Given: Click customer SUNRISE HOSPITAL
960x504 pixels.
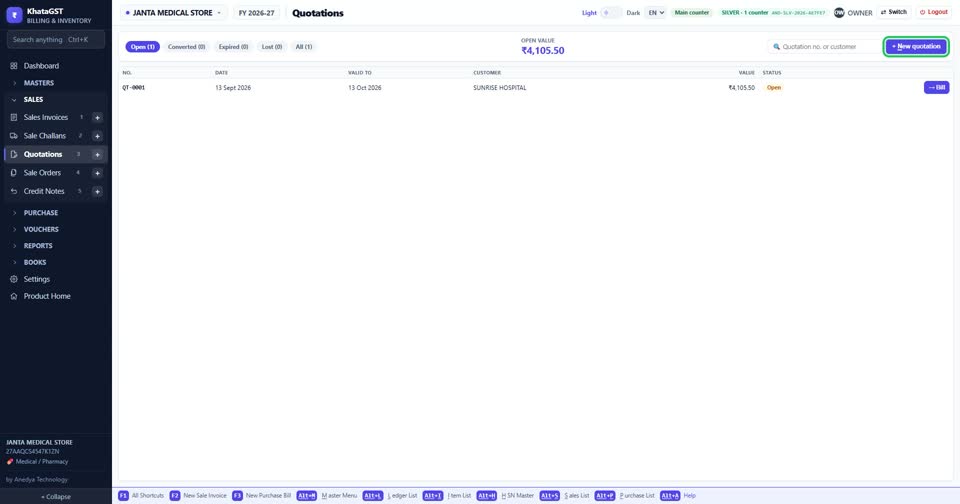Looking at the screenshot, I should click(x=500, y=88).
